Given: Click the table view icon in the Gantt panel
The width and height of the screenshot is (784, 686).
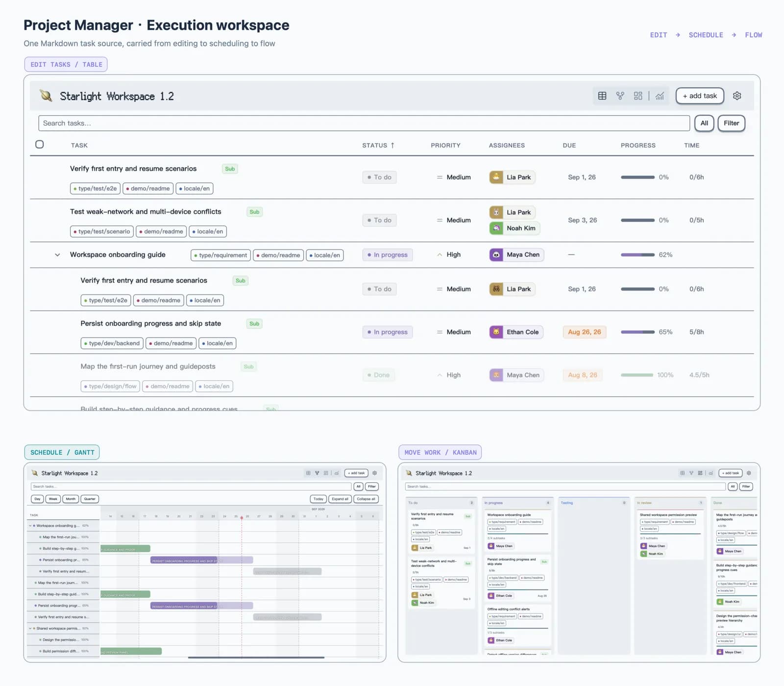Looking at the screenshot, I should click(308, 473).
